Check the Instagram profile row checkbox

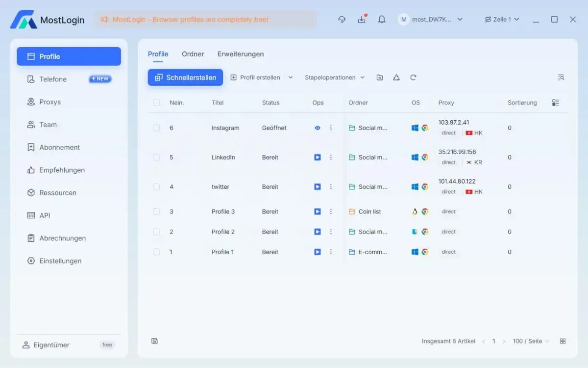coord(156,128)
